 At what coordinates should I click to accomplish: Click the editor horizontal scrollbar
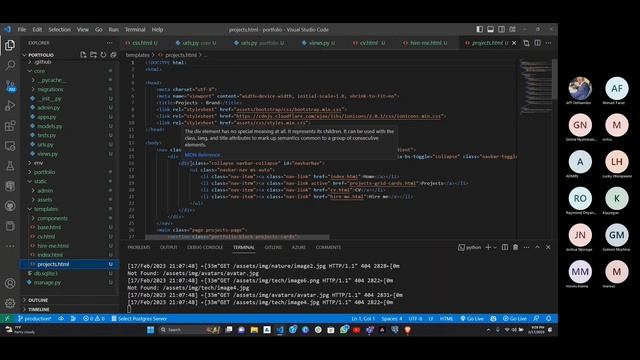[237, 237]
